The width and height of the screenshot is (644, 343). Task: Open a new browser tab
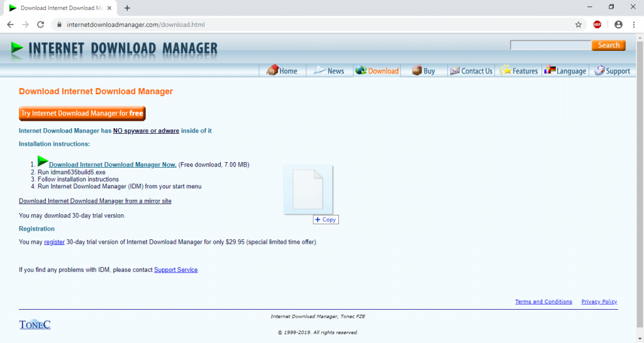pos(127,8)
